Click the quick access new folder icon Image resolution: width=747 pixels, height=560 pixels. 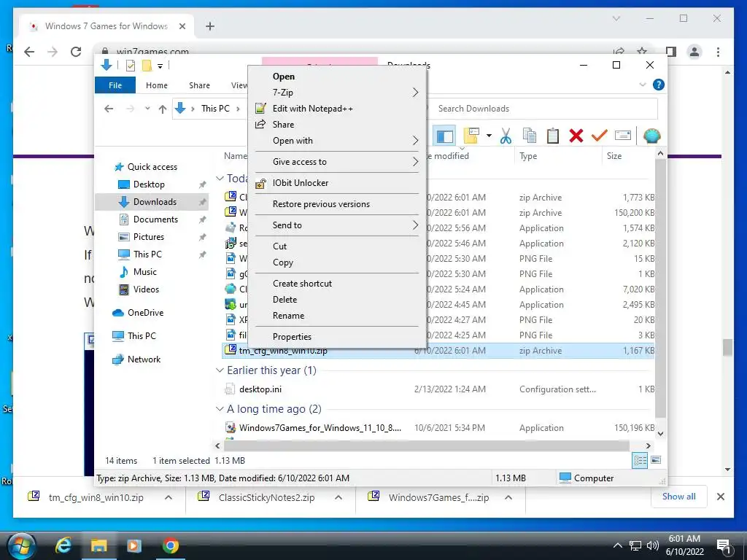[x=147, y=66]
